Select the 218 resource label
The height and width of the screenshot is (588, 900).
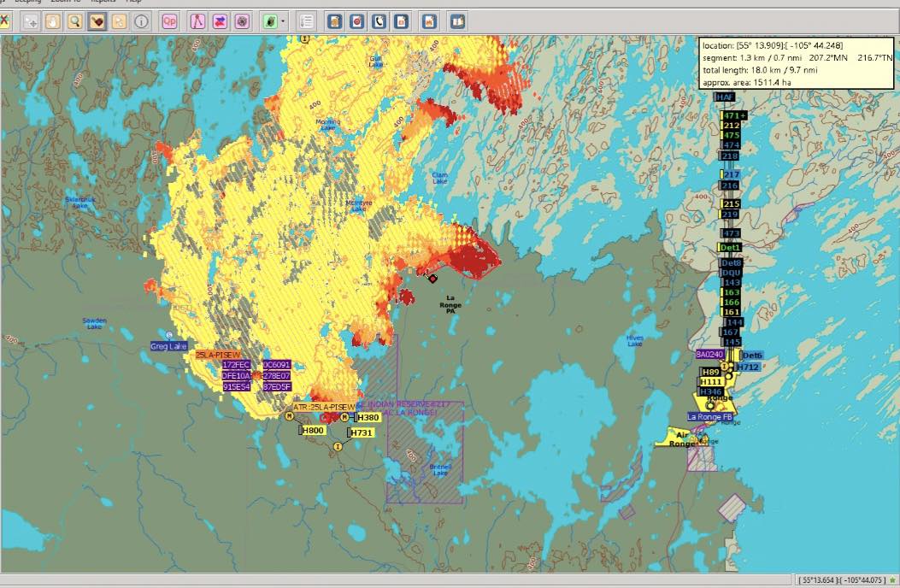click(730, 156)
